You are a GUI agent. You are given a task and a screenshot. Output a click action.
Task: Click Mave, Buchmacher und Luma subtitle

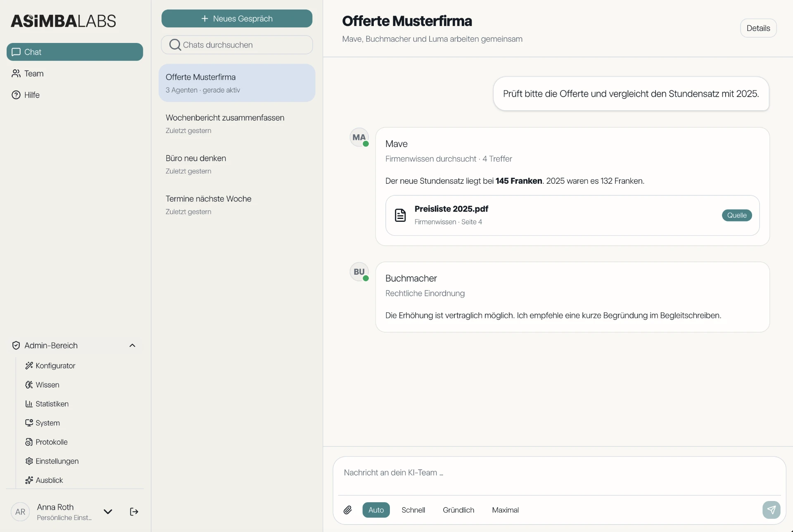pyautogui.click(x=432, y=39)
